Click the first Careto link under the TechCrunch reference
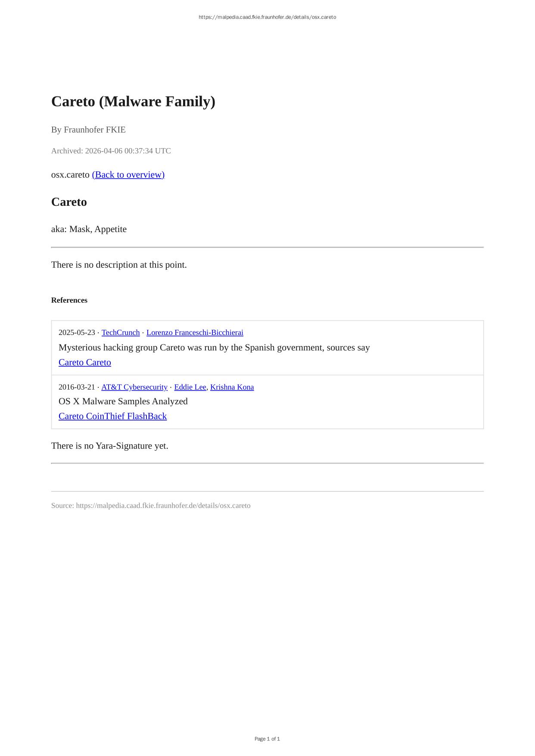Image resolution: width=535 pixels, height=756 pixels. (x=71, y=362)
